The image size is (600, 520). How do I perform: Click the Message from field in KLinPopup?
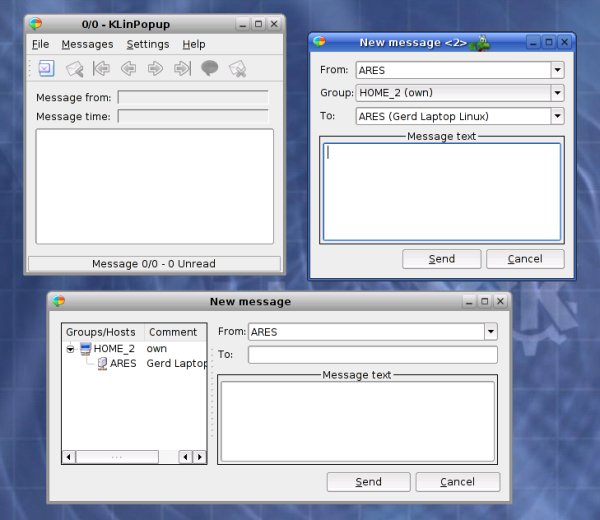(x=193, y=98)
